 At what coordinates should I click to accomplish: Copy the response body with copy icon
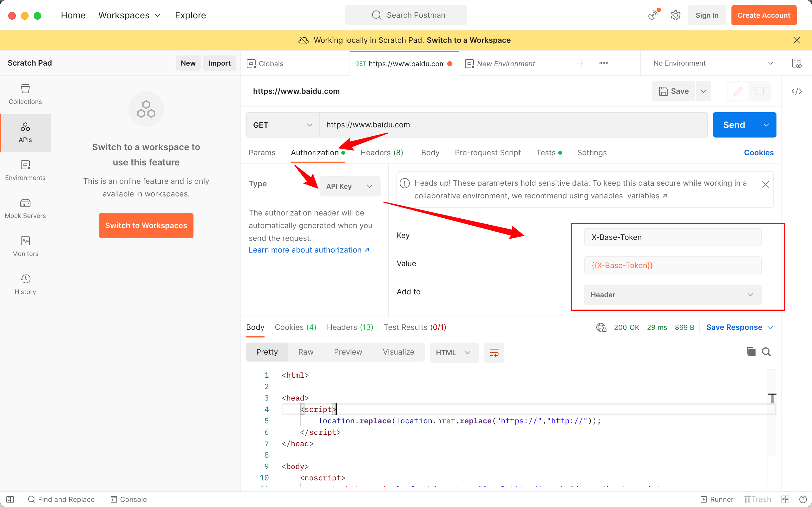[x=751, y=352]
